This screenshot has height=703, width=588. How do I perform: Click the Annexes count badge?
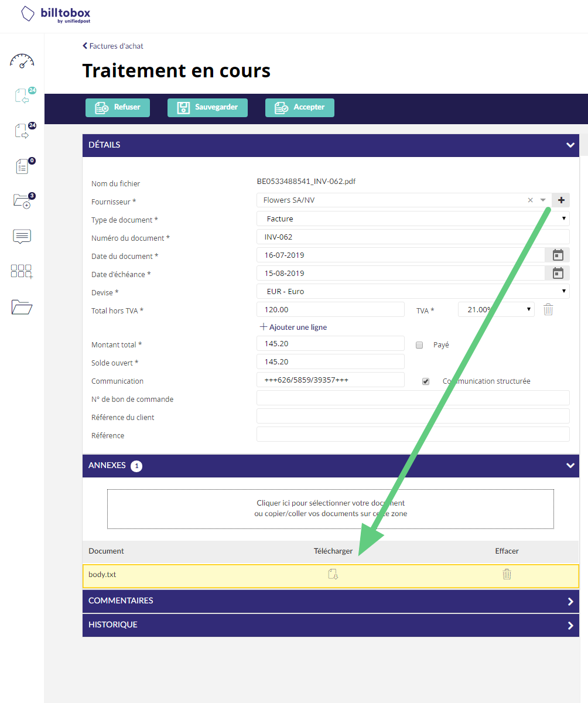(x=136, y=466)
